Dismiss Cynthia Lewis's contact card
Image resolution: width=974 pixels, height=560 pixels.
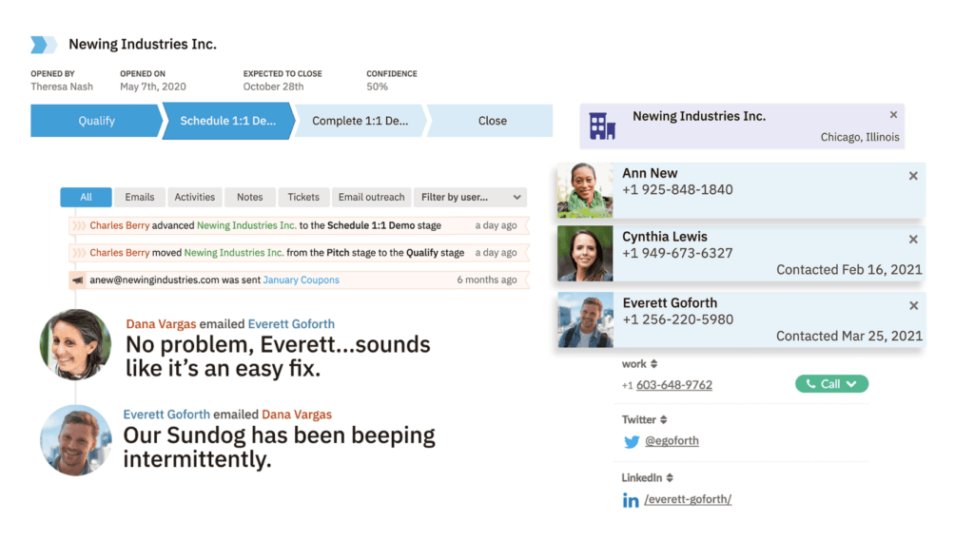click(x=913, y=239)
